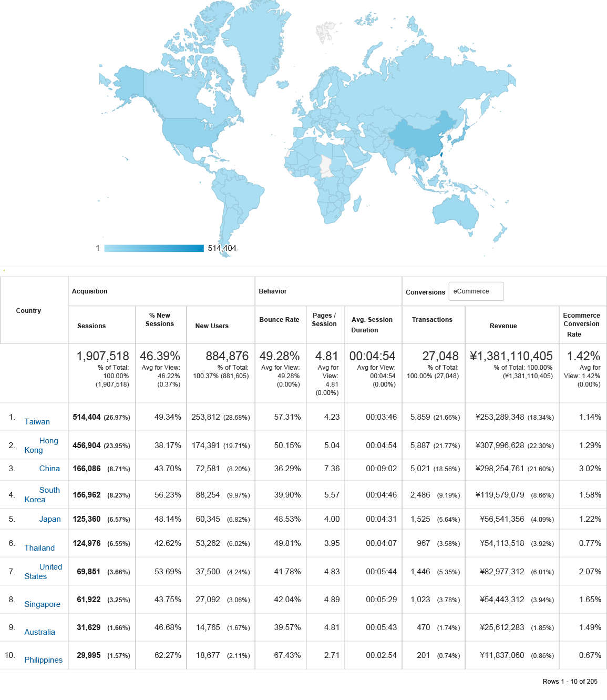This screenshot has width=607, height=700.
Task: Sort by Sessions column header
Action: coord(91,326)
